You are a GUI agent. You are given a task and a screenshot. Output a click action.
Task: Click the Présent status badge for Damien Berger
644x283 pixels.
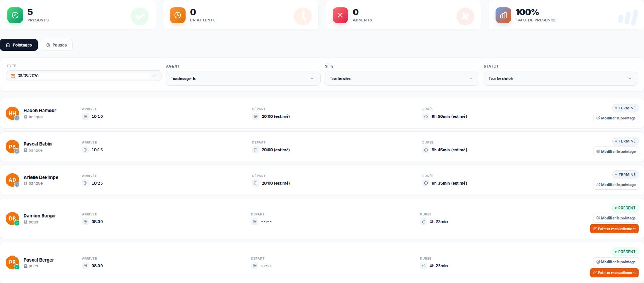tap(625, 208)
